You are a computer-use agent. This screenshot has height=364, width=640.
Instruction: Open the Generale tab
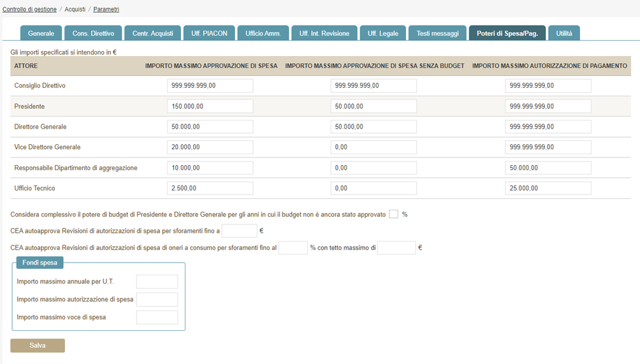click(41, 33)
